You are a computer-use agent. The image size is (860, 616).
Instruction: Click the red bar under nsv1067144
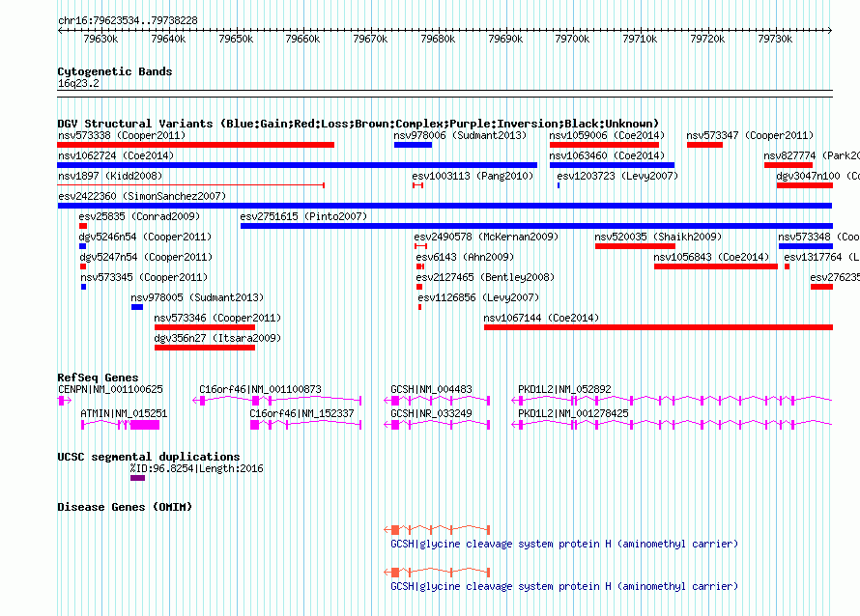tap(658, 327)
